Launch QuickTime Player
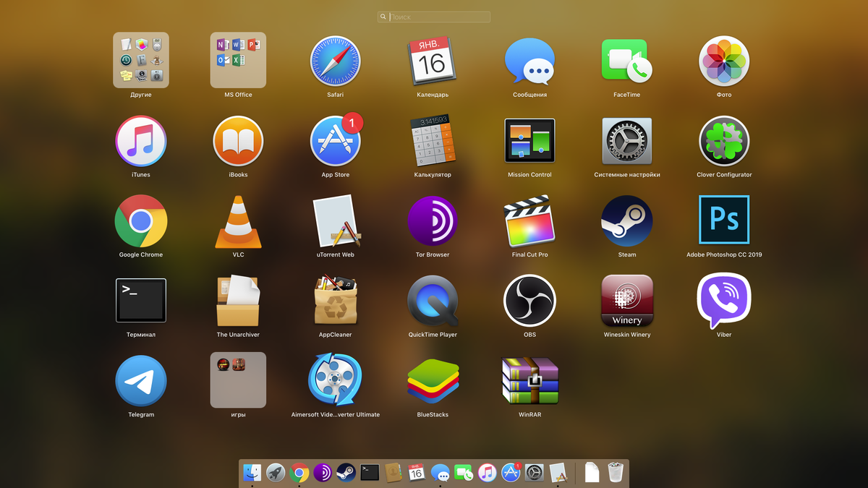868x488 pixels. point(432,301)
